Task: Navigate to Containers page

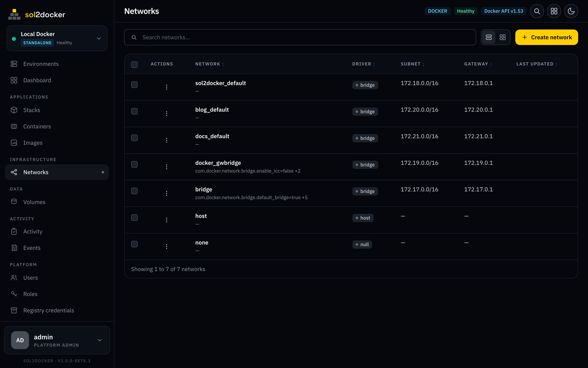Action: (57, 126)
